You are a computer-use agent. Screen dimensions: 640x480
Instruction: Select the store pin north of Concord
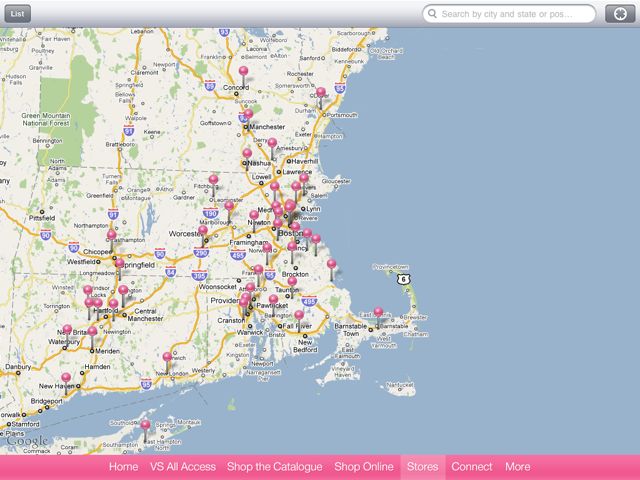243,71
